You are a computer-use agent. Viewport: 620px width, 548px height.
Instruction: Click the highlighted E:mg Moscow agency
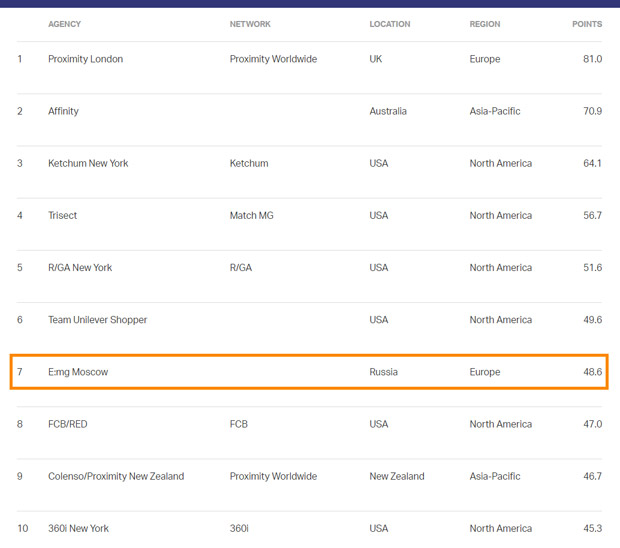point(78,372)
